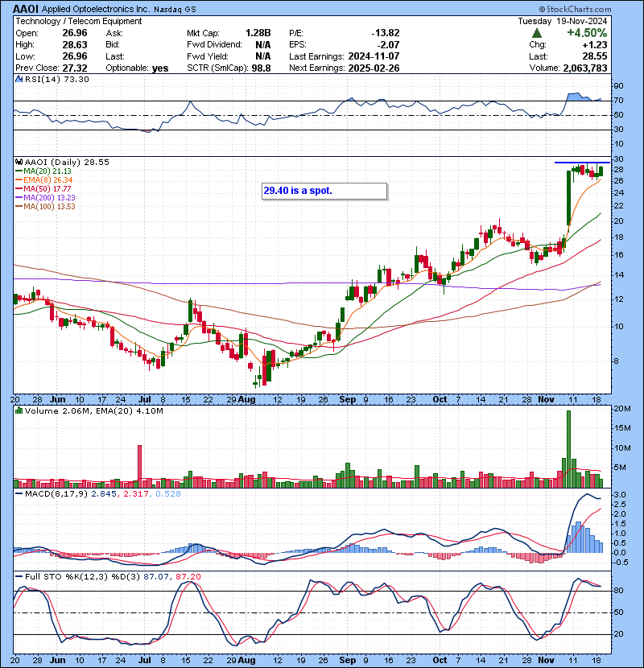644x668 pixels.
Task: Click the '29.40 is a spot.' annotation box
Action: [x=324, y=191]
